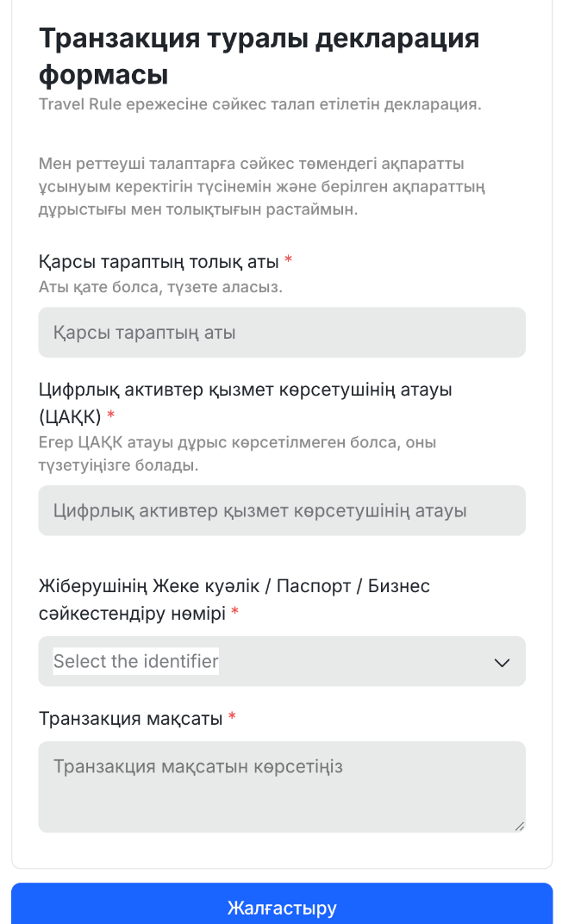Click the red asterisk next to (ЦАҚК)
This screenshot has height=924, width=562.
click(111, 417)
